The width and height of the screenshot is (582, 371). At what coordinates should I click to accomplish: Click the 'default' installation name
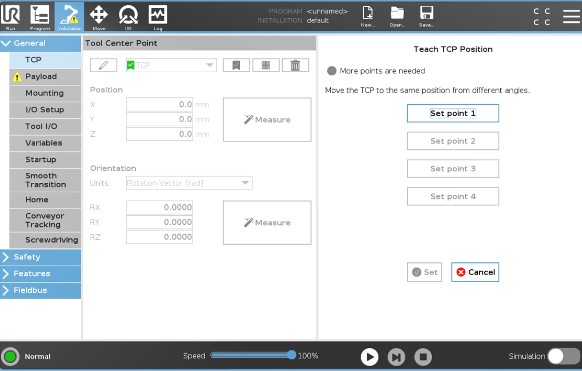coord(318,21)
